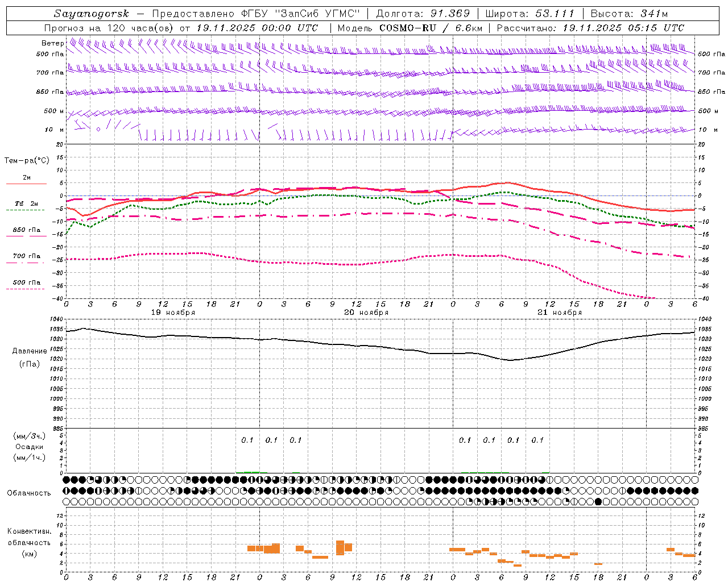Image resolution: width=728 pixels, height=582 pixels.
Task: Click the Sayanogorsk location title
Action: tap(92, 14)
